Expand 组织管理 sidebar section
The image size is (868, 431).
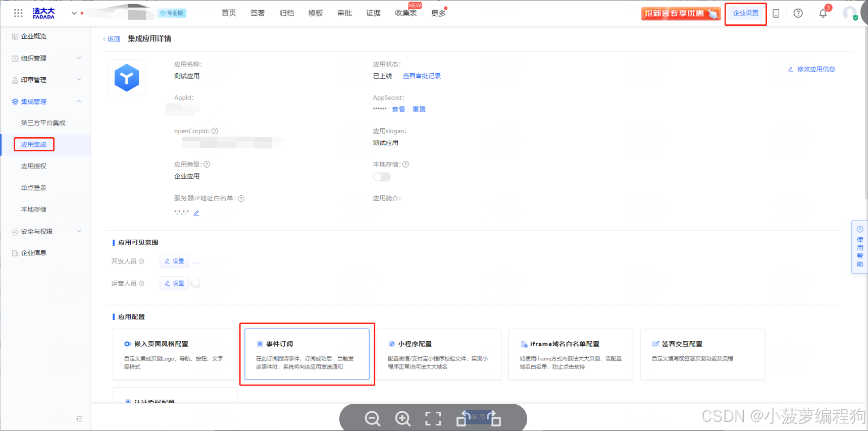click(x=46, y=58)
